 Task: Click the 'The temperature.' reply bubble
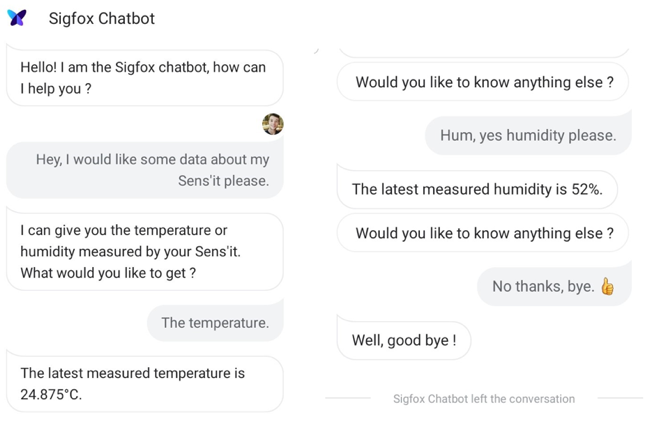[215, 323]
